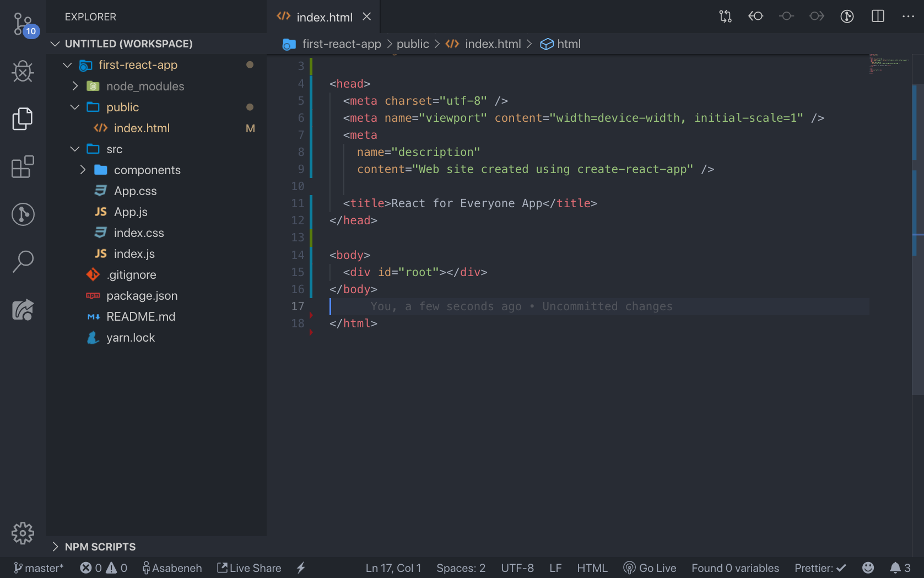This screenshot has height=578, width=924.
Task: Click the master* branch in status bar
Action: coord(39,568)
